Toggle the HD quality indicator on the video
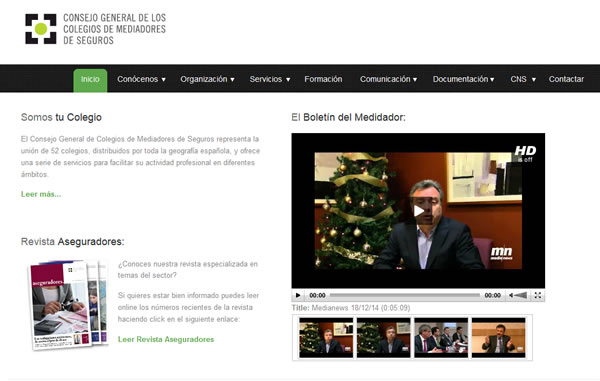Image resolution: width=600 pixels, height=381 pixels. [525, 153]
